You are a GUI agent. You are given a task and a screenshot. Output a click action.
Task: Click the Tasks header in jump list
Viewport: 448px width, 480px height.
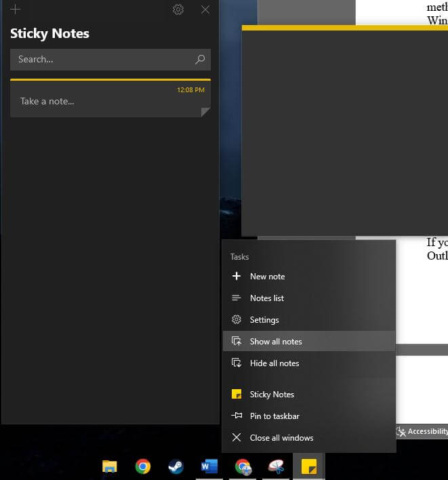point(239,257)
